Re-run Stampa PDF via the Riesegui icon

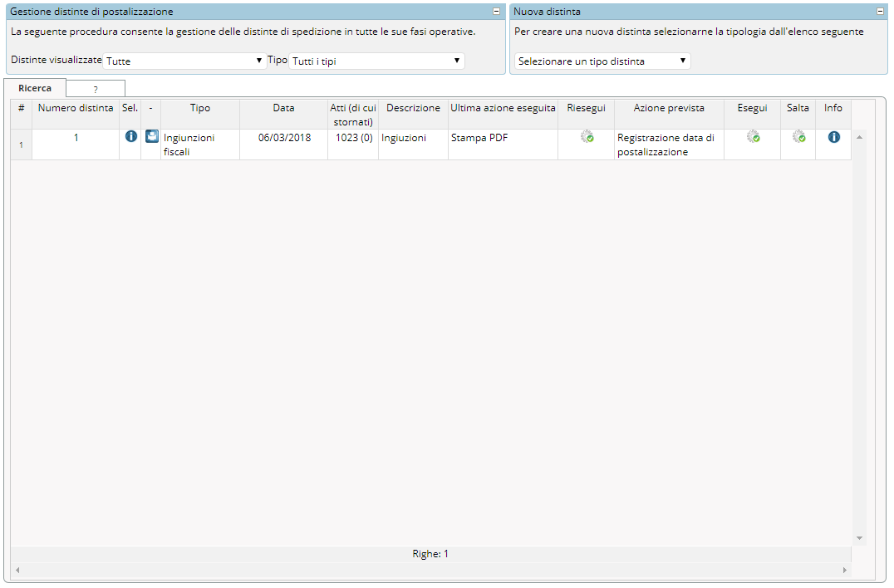point(587,137)
